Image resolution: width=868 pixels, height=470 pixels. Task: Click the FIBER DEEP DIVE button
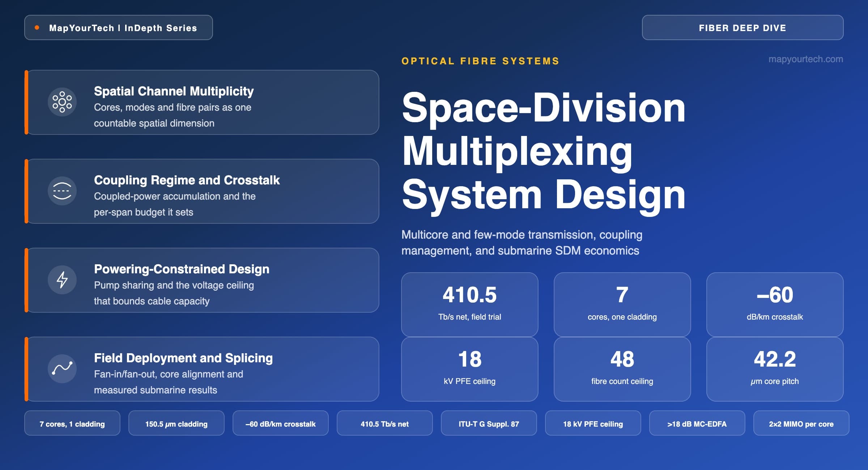743,27
